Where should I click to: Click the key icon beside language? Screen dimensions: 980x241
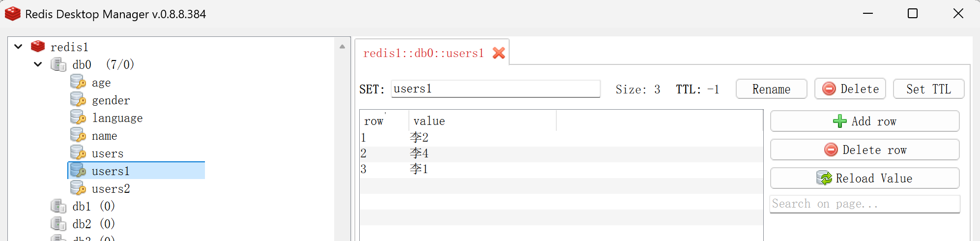[x=78, y=118]
